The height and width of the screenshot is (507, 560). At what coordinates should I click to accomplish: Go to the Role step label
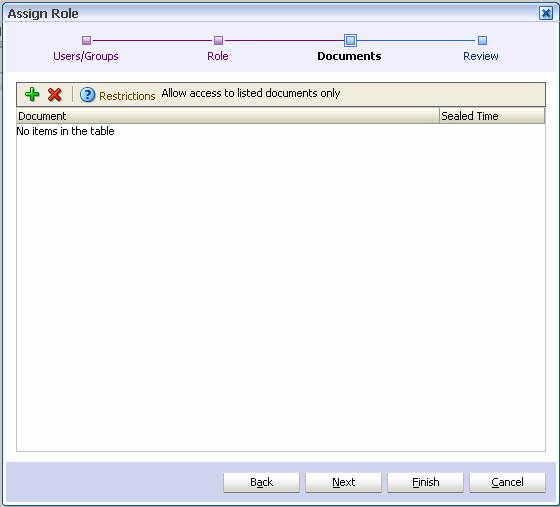[x=218, y=56]
